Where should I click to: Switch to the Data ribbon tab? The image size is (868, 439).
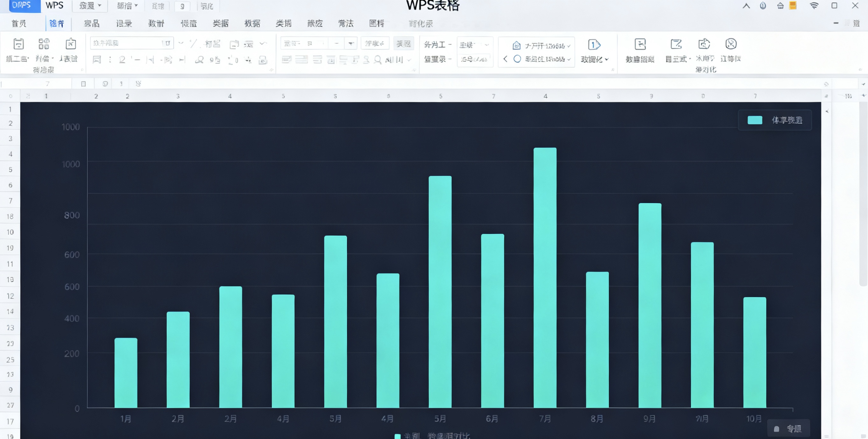(253, 24)
